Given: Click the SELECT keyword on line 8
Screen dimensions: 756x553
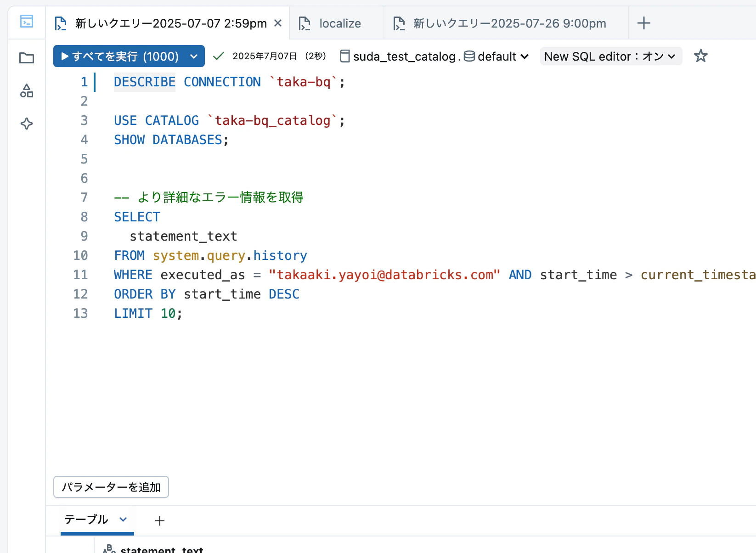Looking at the screenshot, I should click(137, 217).
